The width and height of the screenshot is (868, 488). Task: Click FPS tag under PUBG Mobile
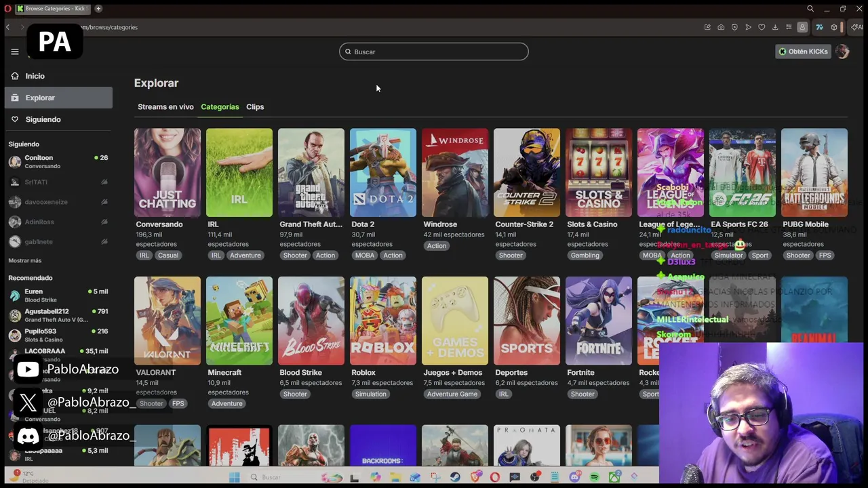coord(825,256)
